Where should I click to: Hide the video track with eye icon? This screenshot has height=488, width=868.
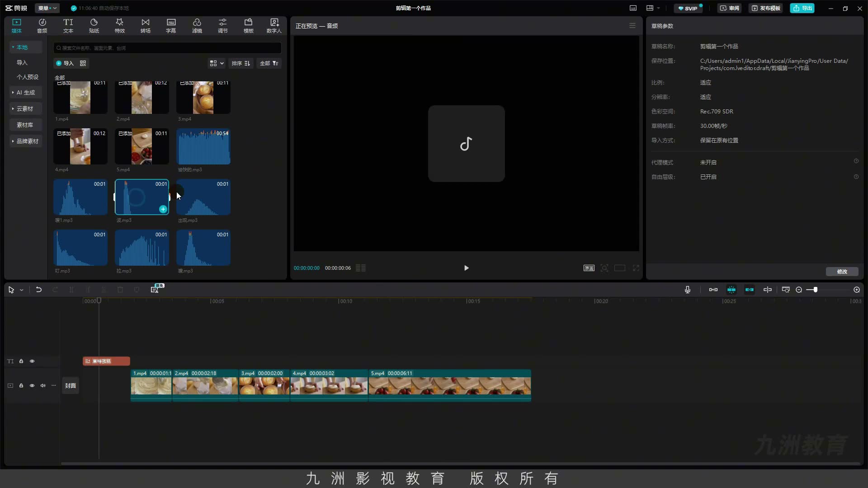[32, 385]
